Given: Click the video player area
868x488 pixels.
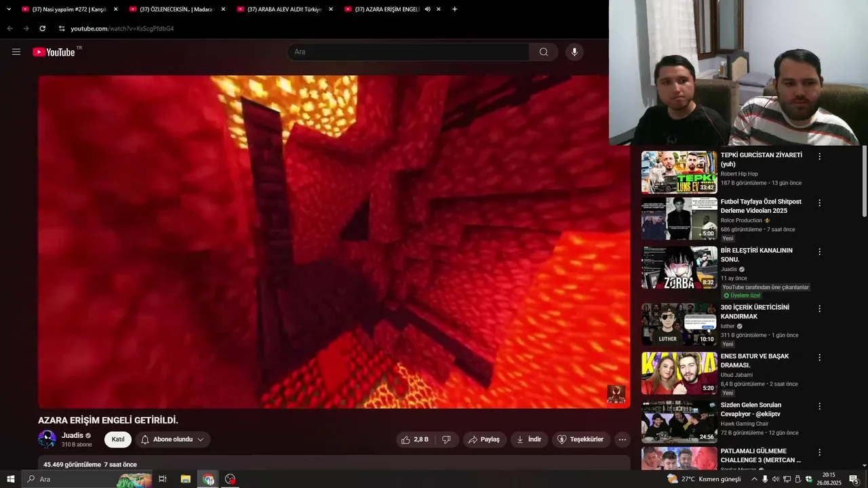Looking at the screenshot, I should point(334,241).
